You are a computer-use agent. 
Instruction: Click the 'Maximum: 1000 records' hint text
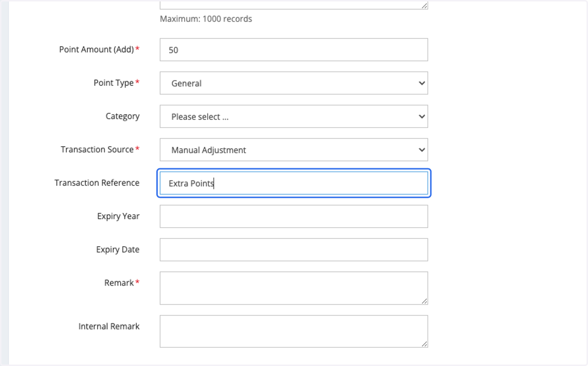(x=206, y=19)
